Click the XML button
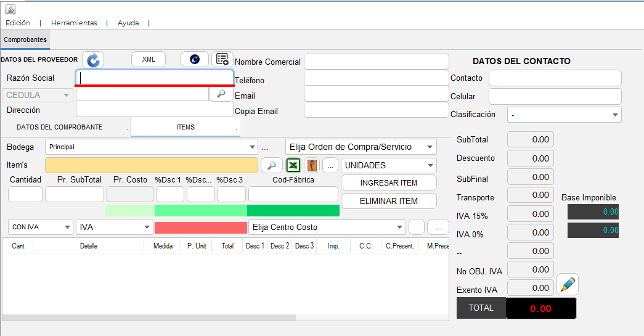The image size is (644, 336). click(149, 59)
